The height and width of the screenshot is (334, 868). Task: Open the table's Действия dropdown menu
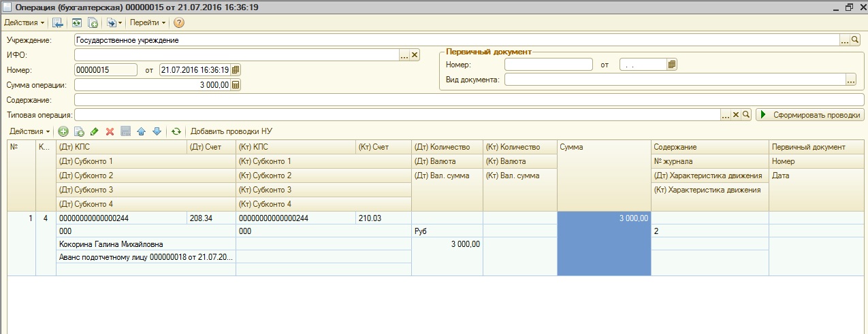[x=29, y=131]
